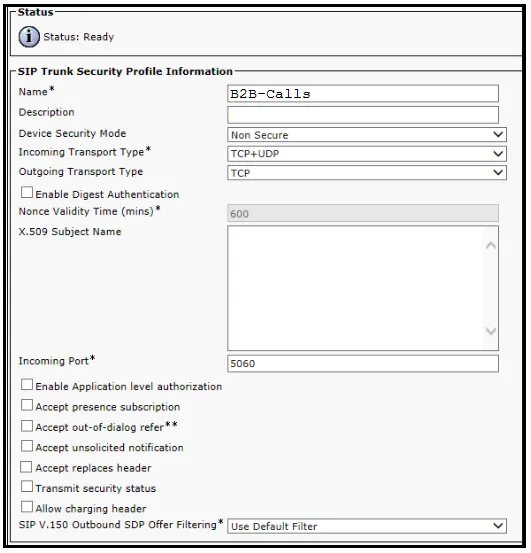Check Accept unsolicited notification

point(27,446)
